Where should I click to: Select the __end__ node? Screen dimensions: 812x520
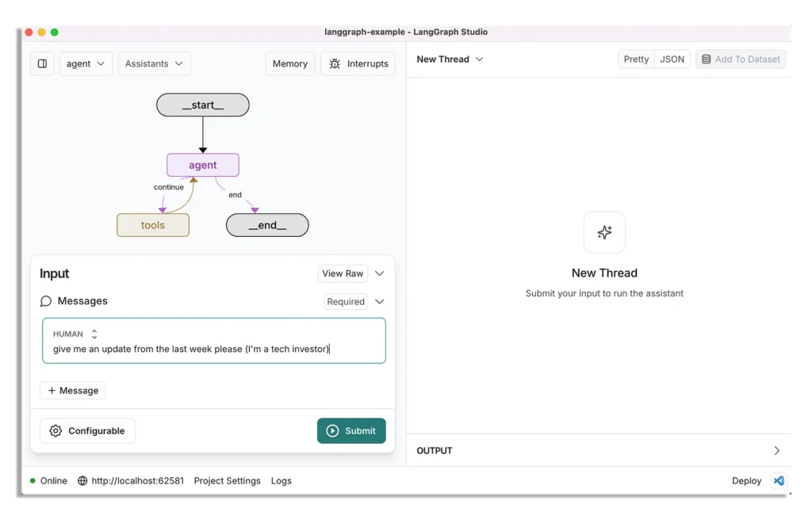click(x=267, y=225)
